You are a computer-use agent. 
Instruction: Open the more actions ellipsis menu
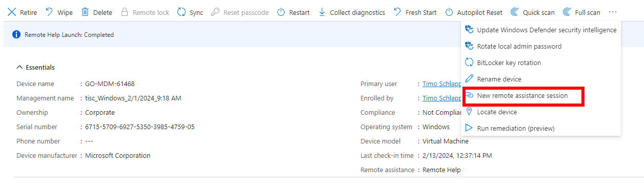tap(613, 12)
